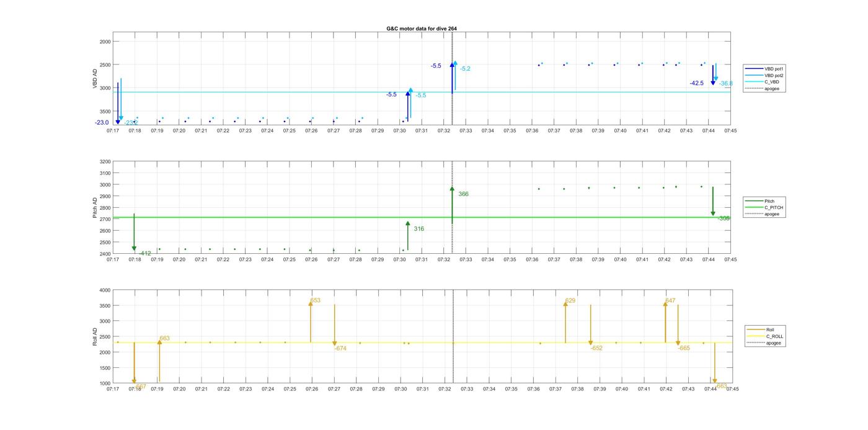The image size is (868, 430).
Task: Click the "07:45" tick on VBD x-axis
Action: pyautogui.click(x=730, y=131)
